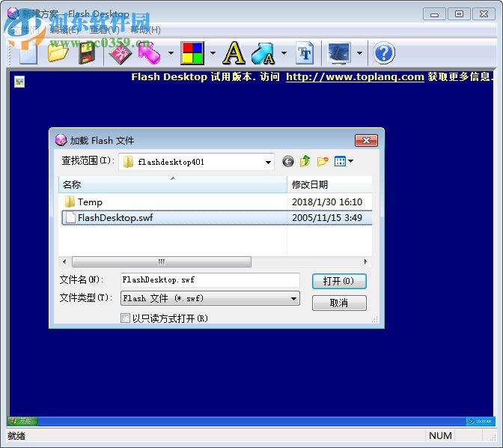
Task: Click the left scroll arrow of the file list
Action: tap(64, 261)
